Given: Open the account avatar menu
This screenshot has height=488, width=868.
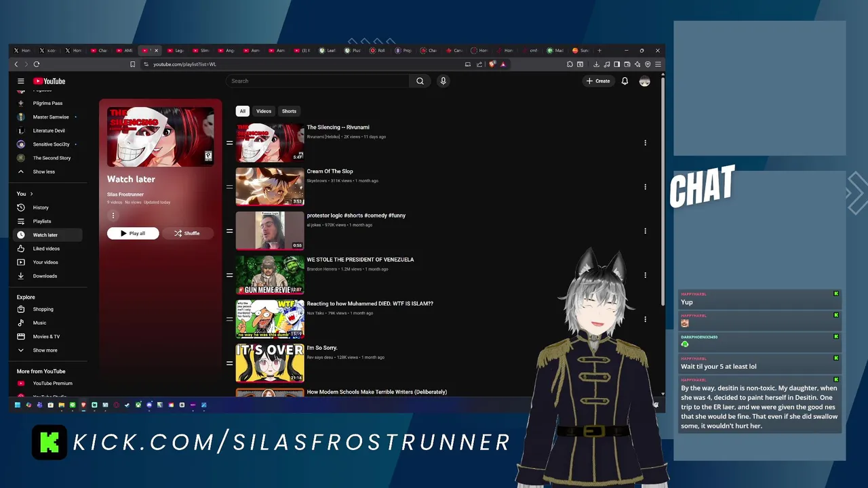Looking at the screenshot, I should pyautogui.click(x=644, y=81).
